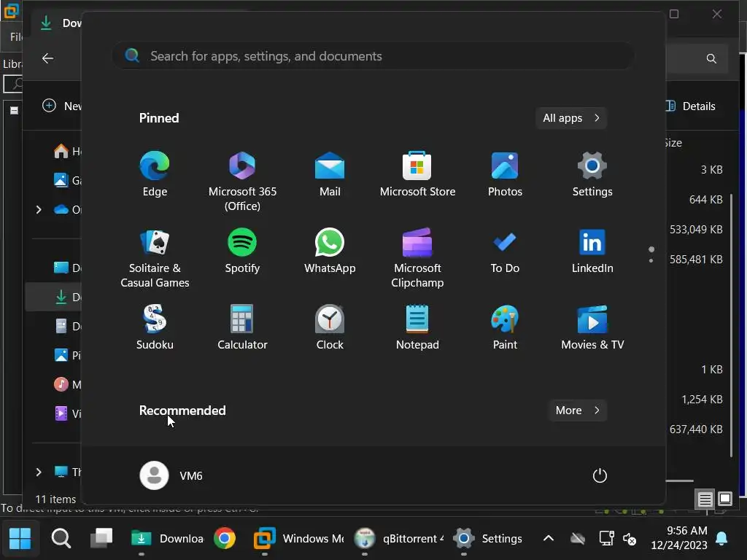Switch to Windows Media taskbar item
This screenshot has width=747, height=560.
[x=298, y=539]
